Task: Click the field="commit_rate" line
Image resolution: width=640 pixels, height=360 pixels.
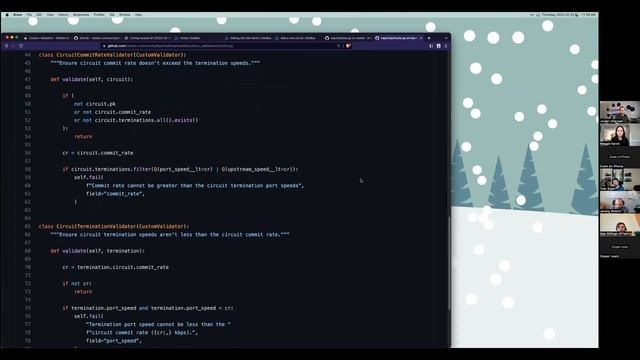Action: pyautogui.click(x=115, y=193)
